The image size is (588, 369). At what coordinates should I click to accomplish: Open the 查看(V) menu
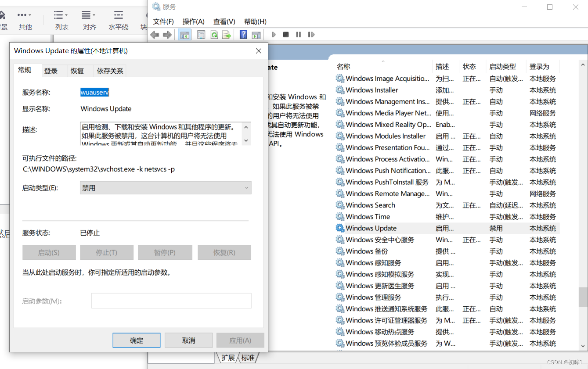click(x=224, y=21)
